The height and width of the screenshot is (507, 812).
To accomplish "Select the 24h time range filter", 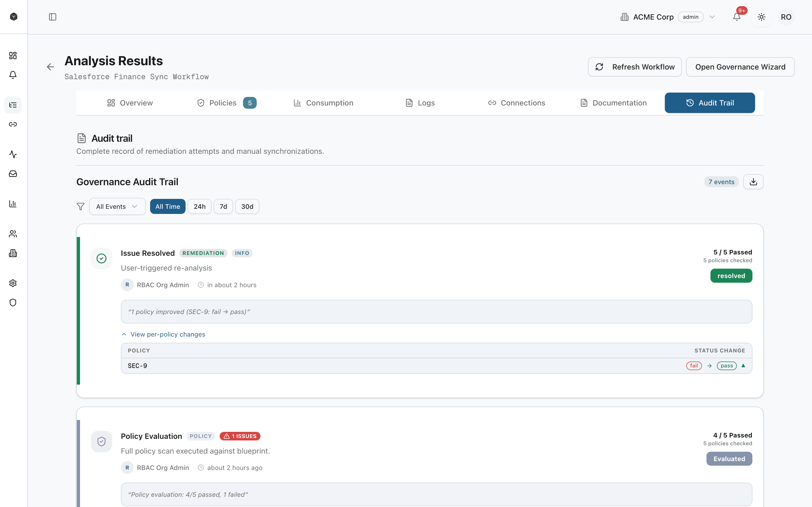I will click(199, 206).
